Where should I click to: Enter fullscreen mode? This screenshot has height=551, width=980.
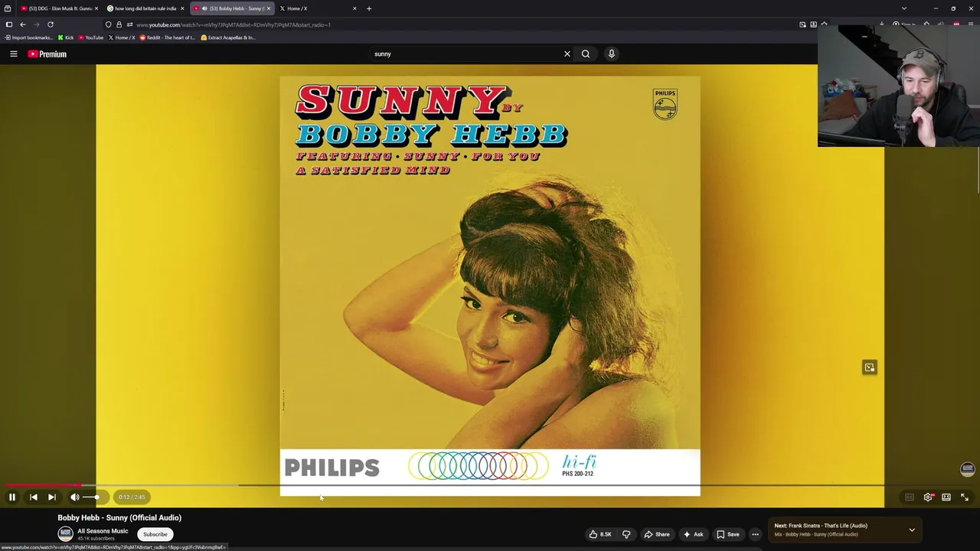tap(965, 497)
